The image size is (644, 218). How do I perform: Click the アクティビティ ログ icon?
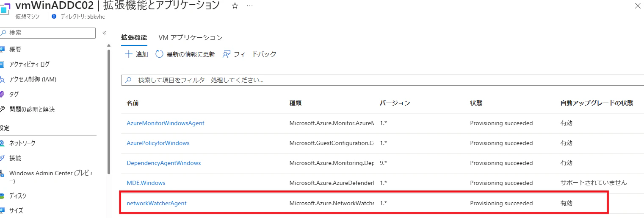[x=2, y=64]
